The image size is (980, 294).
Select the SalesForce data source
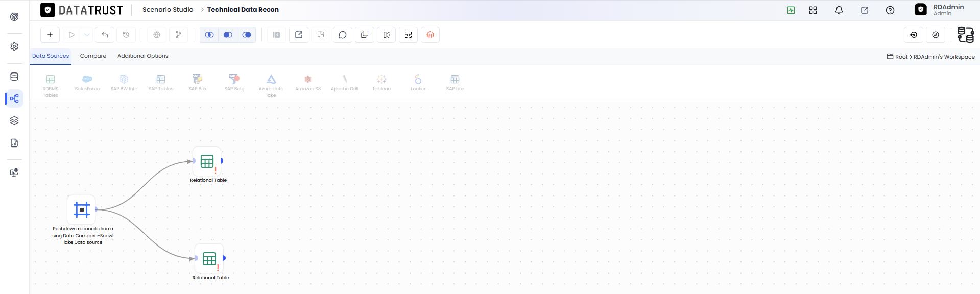(x=87, y=83)
